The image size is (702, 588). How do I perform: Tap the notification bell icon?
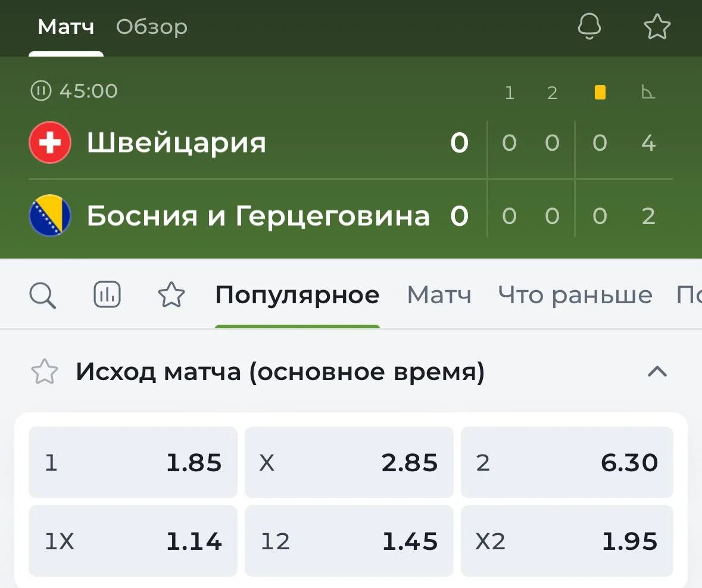pos(589,26)
